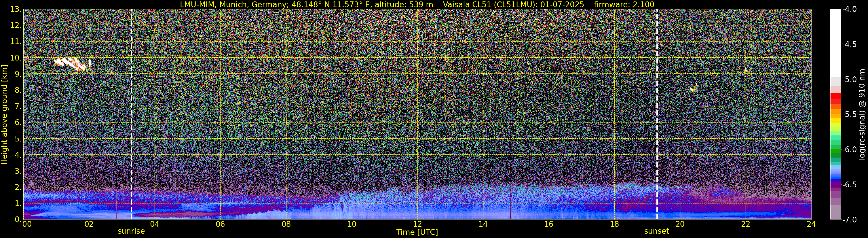Click the time axis tick '10'
Viewport: 868px width, 238px height.
pos(352,224)
